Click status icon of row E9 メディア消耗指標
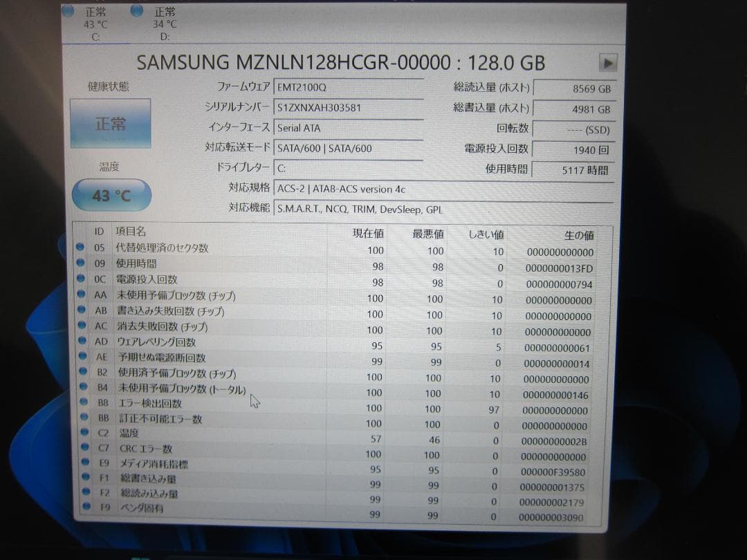This screenshot has height=560, width=747. tap(86, 461)
